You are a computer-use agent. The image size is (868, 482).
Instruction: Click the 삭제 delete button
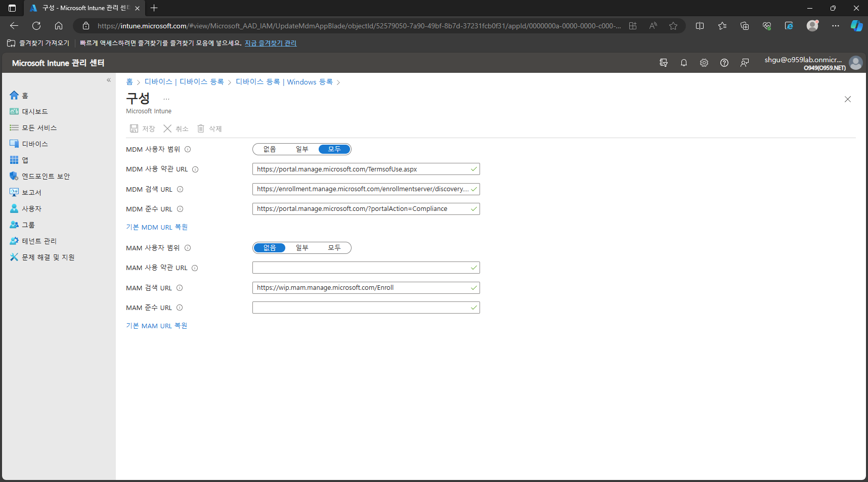pos(209,128)
